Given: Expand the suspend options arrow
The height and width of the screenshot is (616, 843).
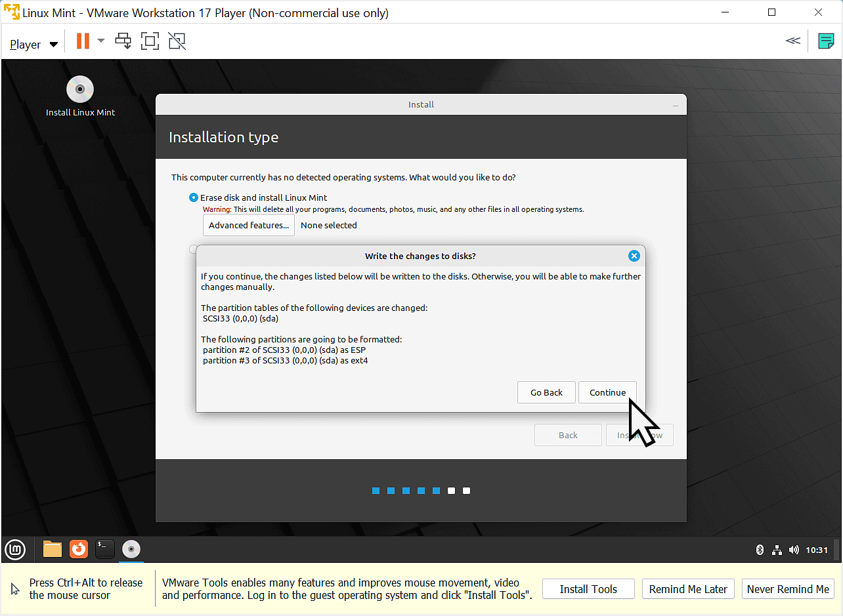Looking at the screenshot, I should [x=100, y=41].
